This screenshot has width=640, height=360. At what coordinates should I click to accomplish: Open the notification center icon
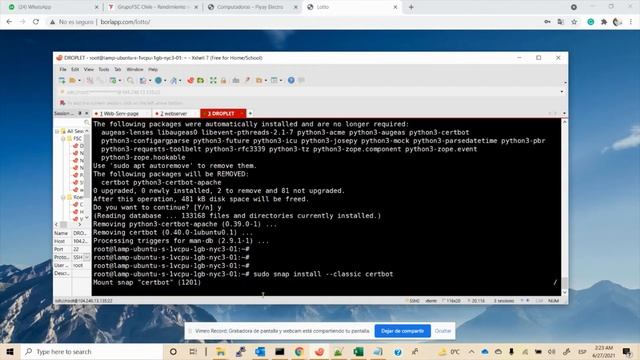click(x=627, y=351)
